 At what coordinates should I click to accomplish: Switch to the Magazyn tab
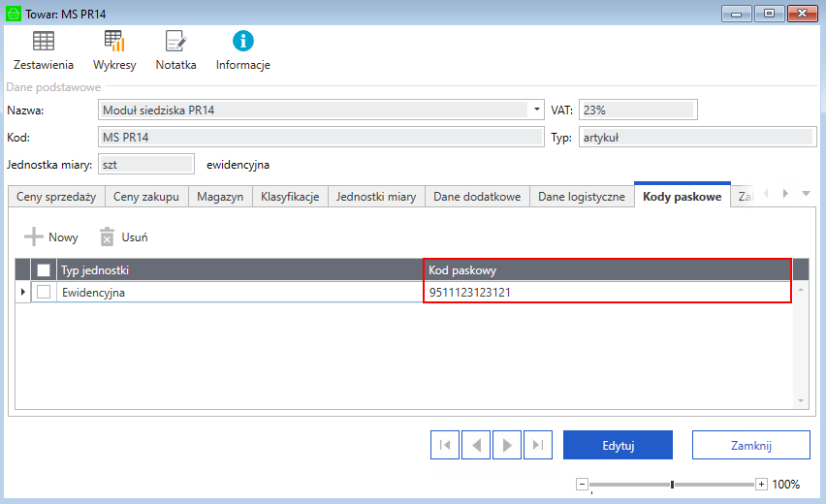click(220, 197)
